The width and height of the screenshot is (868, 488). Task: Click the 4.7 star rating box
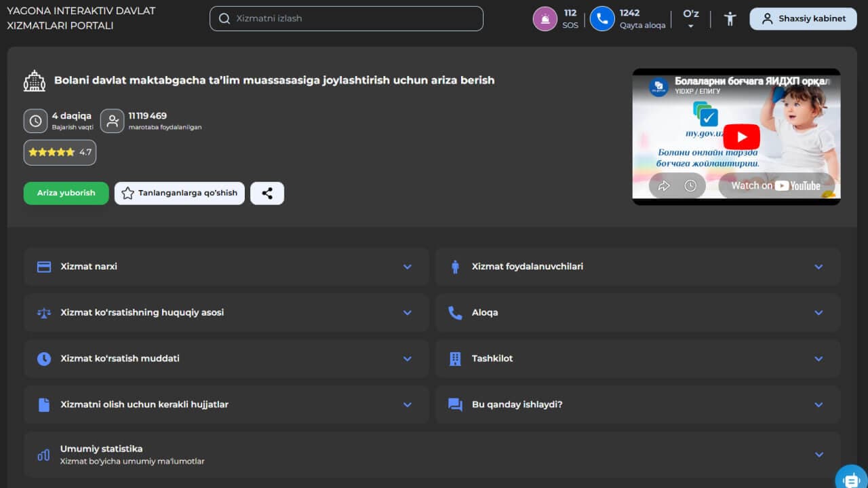click(x=60, y=153)
